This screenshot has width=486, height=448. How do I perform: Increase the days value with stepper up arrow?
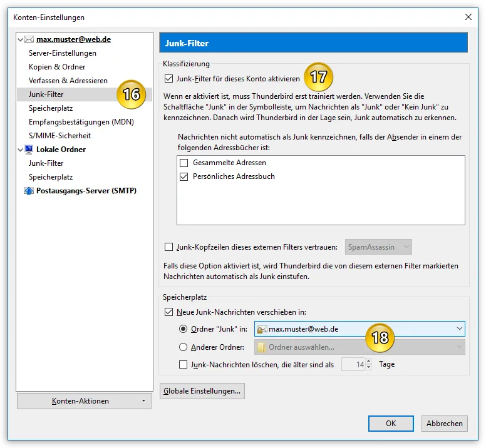(368, 361)
